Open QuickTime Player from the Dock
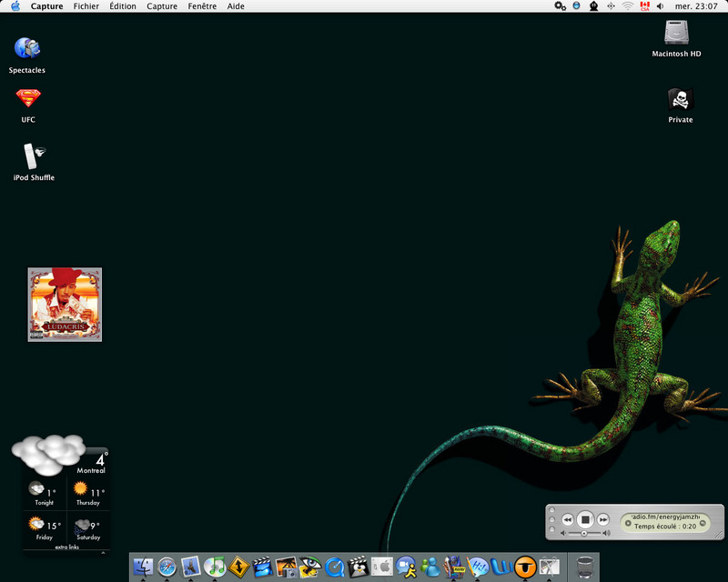This screenshot has height=582, width=728. point(334,567)
